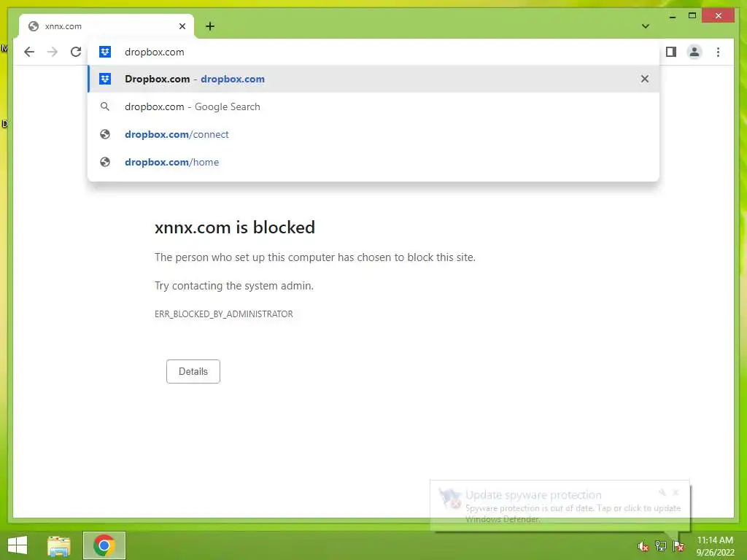Click the forward navigation arrow
The height and width of the screenshot is (560, 747).
coord(53,52)
